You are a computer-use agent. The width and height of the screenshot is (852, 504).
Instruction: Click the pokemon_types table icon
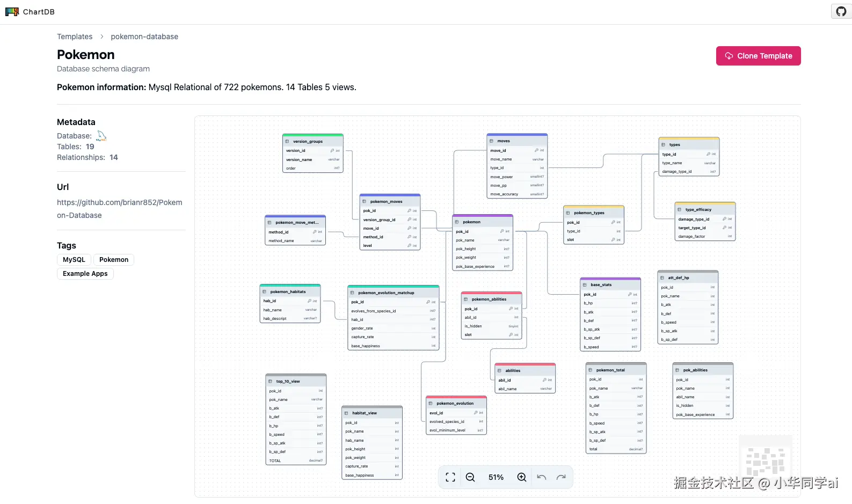(568, 213)
